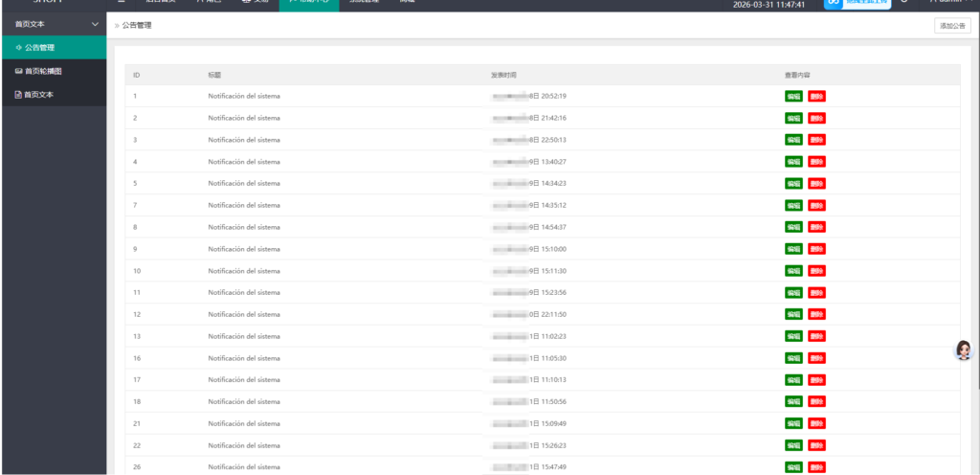Click red delete button for announcement ID 2
The height and width of the screenshot is (475, 980).
(x=816, y=118)
